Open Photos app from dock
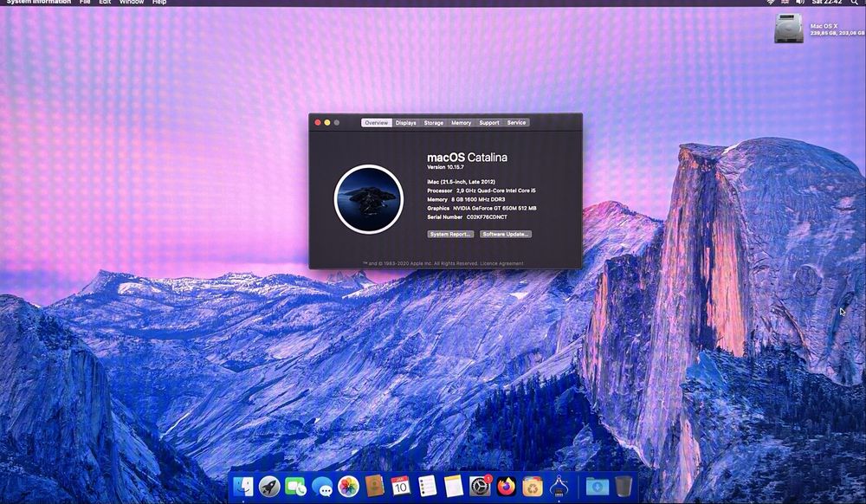866x504 pixels. point(348,487)
